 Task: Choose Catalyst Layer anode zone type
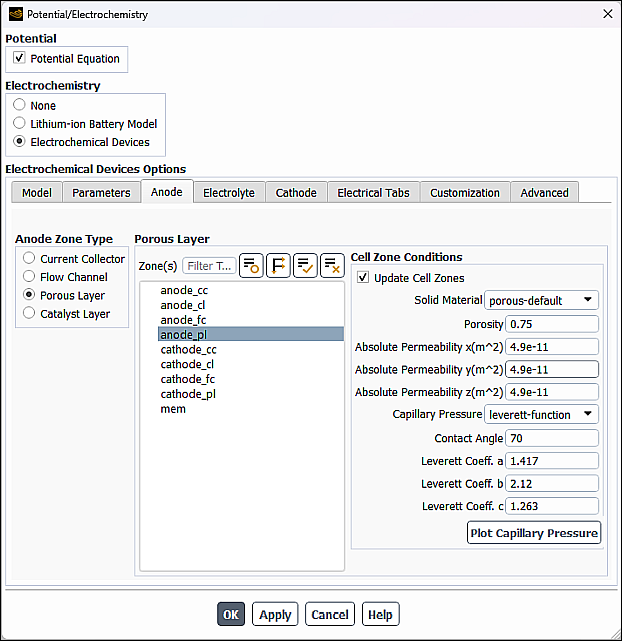point(29,313)
